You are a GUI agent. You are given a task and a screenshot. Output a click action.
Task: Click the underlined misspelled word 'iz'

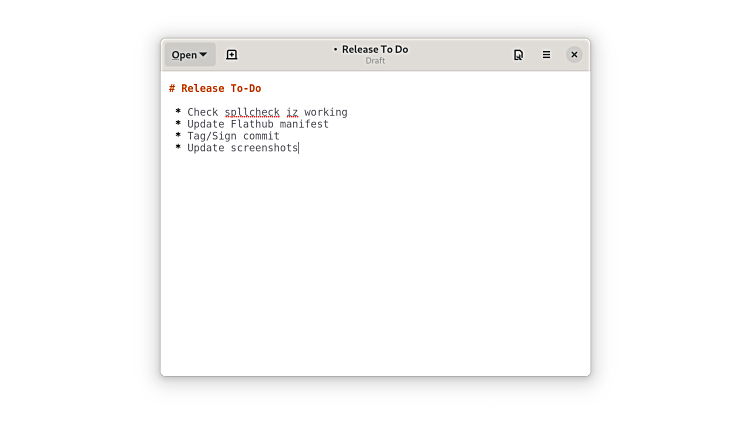[x=292, y=112]
